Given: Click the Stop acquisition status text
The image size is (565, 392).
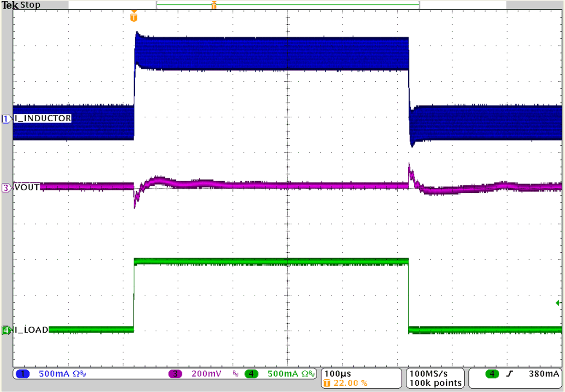Looking at the screenshot, I should pos(30,5).
